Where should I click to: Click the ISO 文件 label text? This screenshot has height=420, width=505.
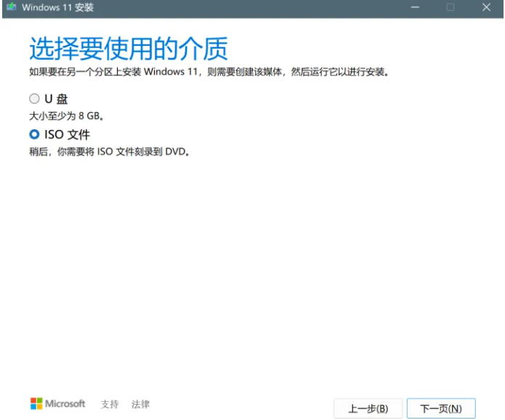tap(67, 134)
